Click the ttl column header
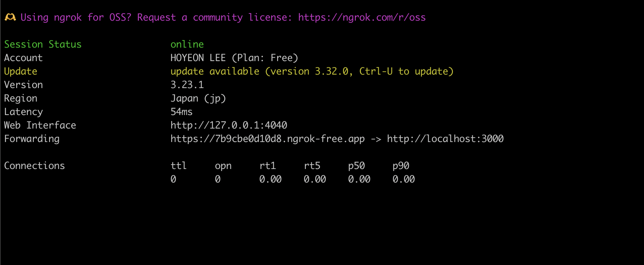Screen dimensions: 644x265 pos(179,166)
